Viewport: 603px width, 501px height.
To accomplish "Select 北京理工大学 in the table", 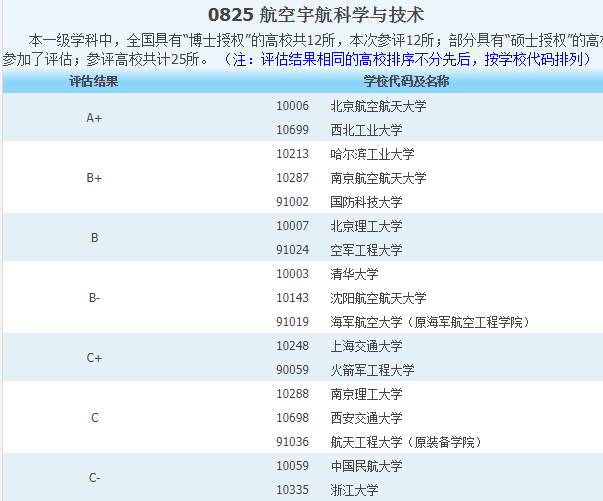I will click(x=365, y=226).
